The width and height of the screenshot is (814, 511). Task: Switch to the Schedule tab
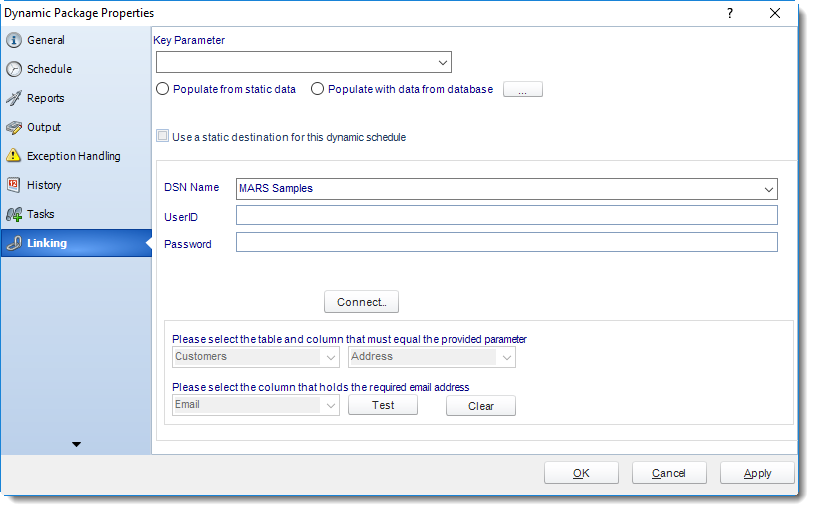(x=76, y=69)
